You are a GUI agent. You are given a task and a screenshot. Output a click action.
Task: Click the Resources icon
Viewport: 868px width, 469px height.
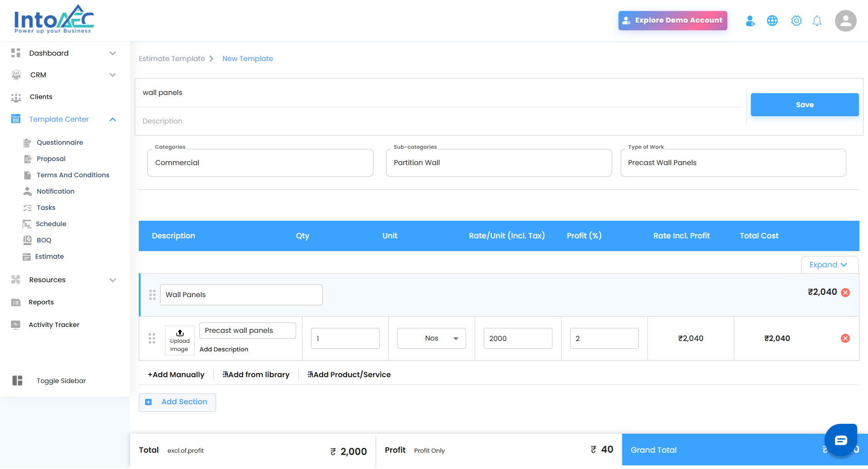pos(16,280)
